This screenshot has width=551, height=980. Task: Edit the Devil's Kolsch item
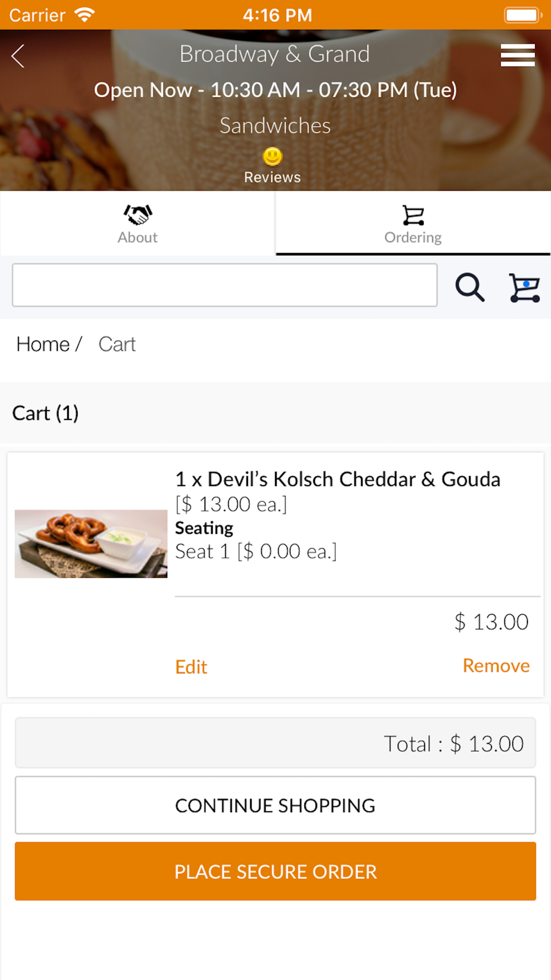pyautogui.click(x=191, y=667)
